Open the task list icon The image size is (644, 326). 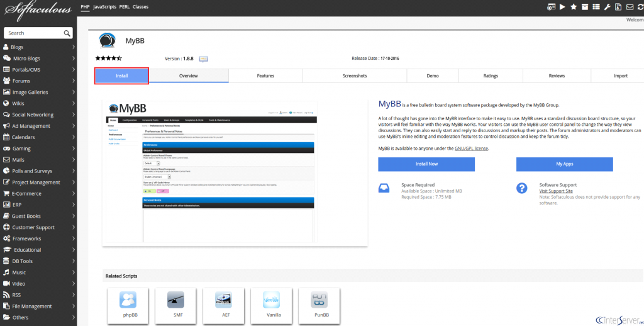point(596,7)
